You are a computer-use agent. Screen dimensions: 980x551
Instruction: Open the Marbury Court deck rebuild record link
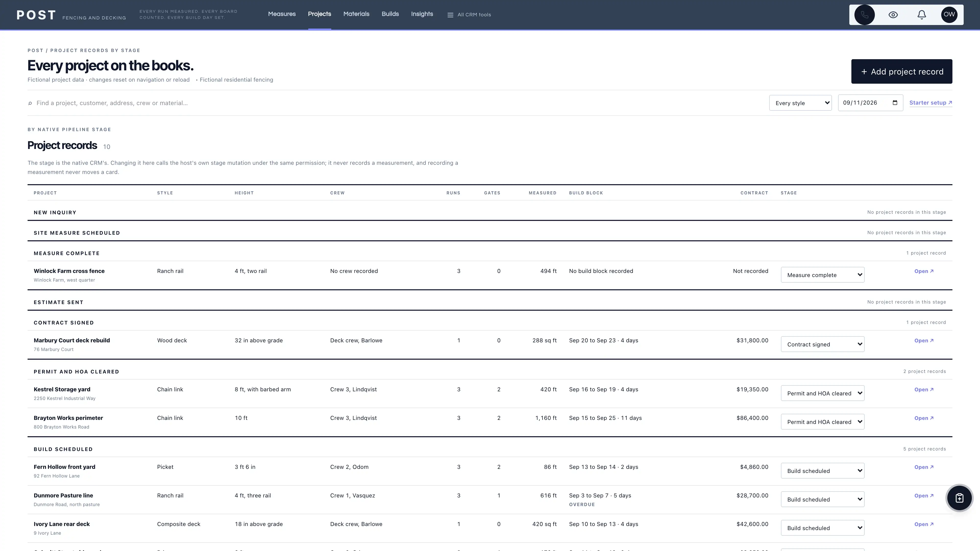(x=924, y=340)
